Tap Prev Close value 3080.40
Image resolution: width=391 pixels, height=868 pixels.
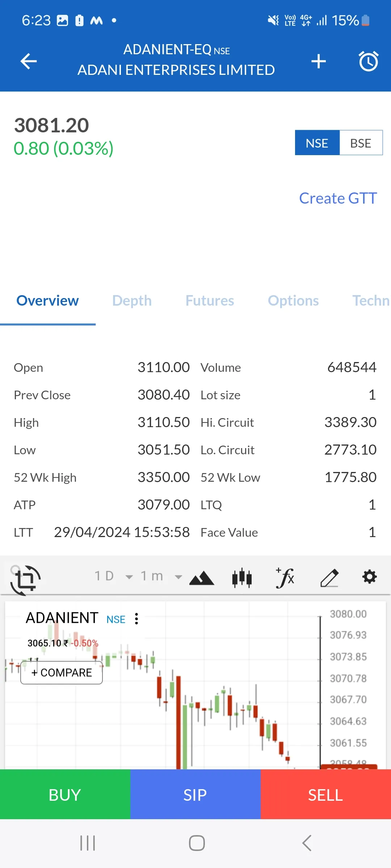[x=164, y=395]
